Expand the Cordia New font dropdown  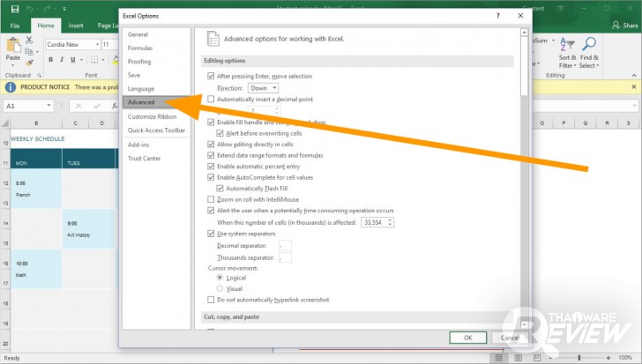click(x=97, y=44)
